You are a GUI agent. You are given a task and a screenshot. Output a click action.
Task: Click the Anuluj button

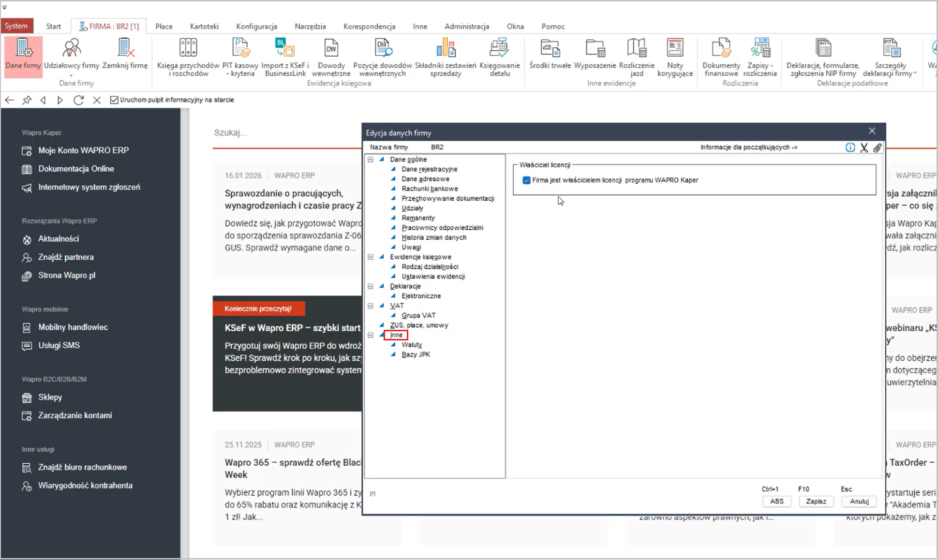coord(859,501)
